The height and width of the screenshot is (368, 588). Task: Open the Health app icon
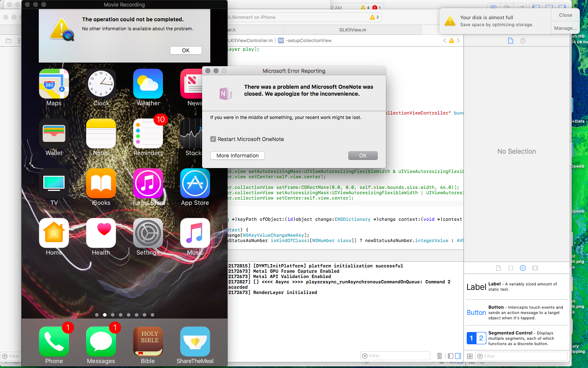click(x=101, y=233)
